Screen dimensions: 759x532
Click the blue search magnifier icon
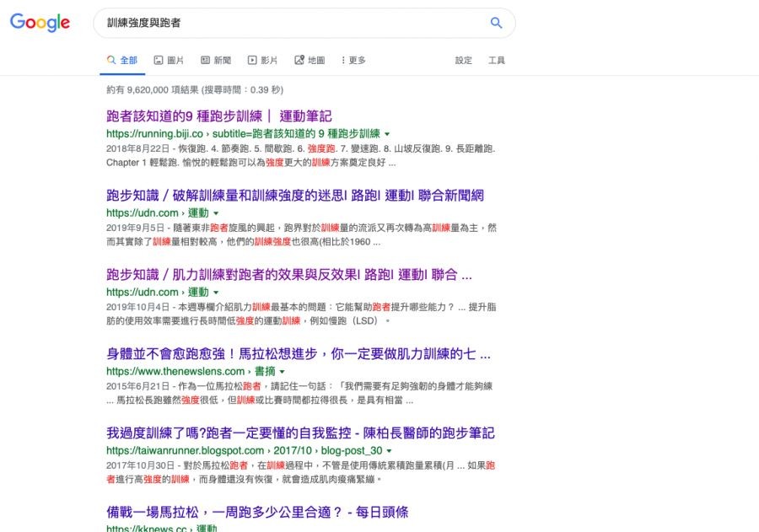(x=496, y=23)
